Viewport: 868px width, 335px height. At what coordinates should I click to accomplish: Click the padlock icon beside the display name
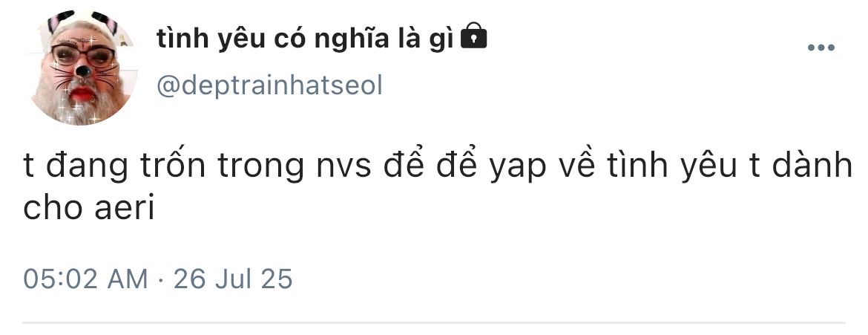(473, 36)
